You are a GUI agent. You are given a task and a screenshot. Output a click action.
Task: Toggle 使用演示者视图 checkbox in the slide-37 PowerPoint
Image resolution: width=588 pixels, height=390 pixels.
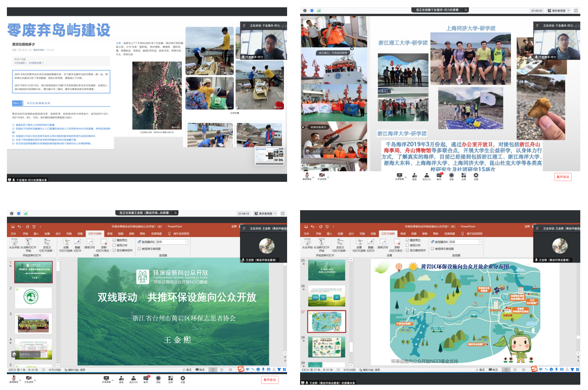click(x=432, y=249)
